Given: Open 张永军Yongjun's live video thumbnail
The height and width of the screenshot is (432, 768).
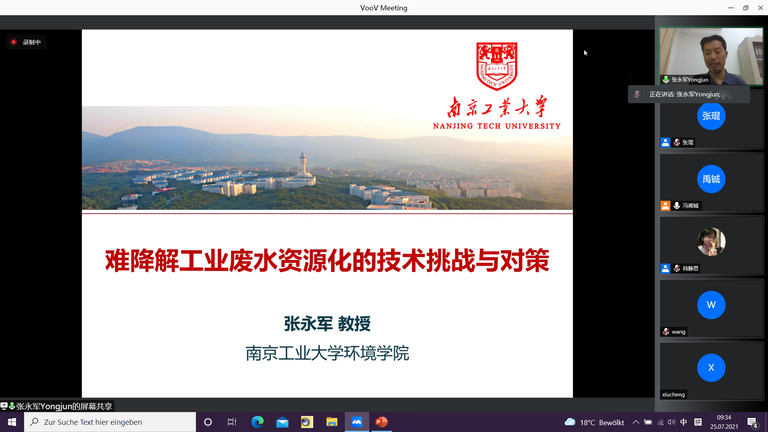Looking at the screenshot, I should (x=711, y=56).
